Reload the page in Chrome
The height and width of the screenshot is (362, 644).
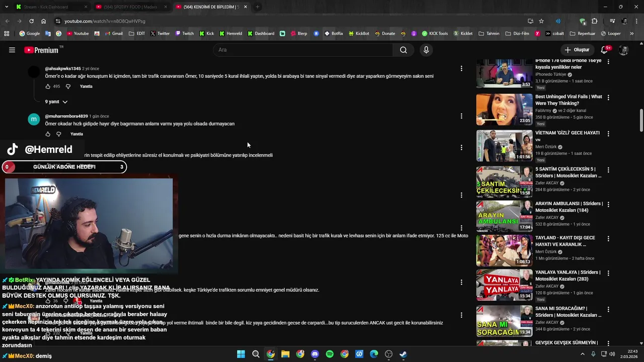coord(31,21)
